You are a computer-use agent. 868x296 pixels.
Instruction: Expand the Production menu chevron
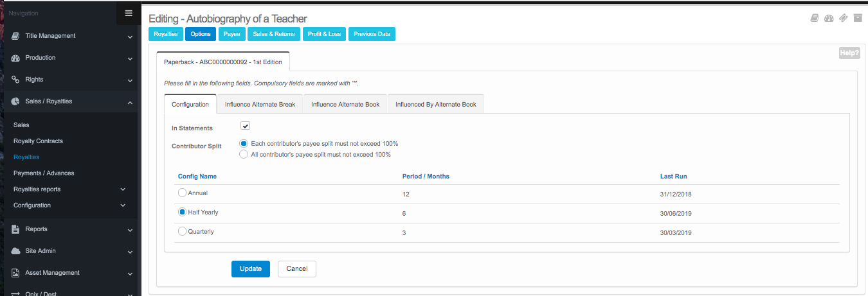click(x=130, y=58)
